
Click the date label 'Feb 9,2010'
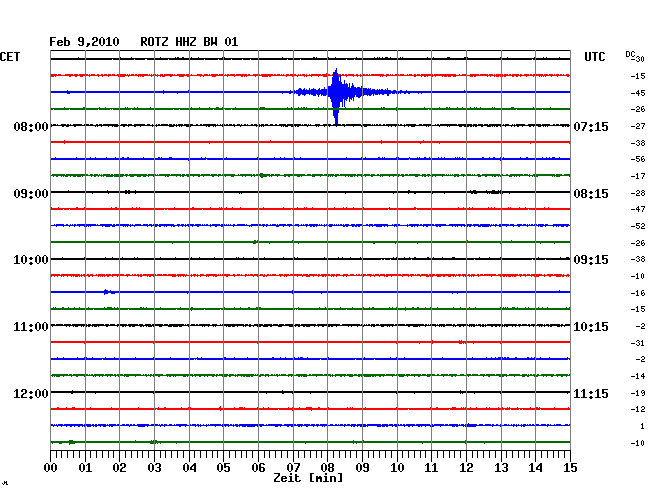[84, 42]
